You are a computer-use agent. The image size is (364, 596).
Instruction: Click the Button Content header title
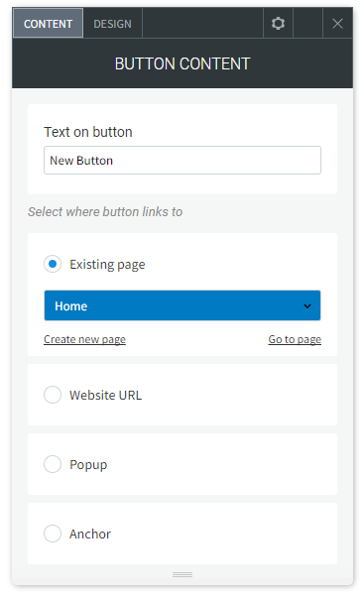[182, 63]
